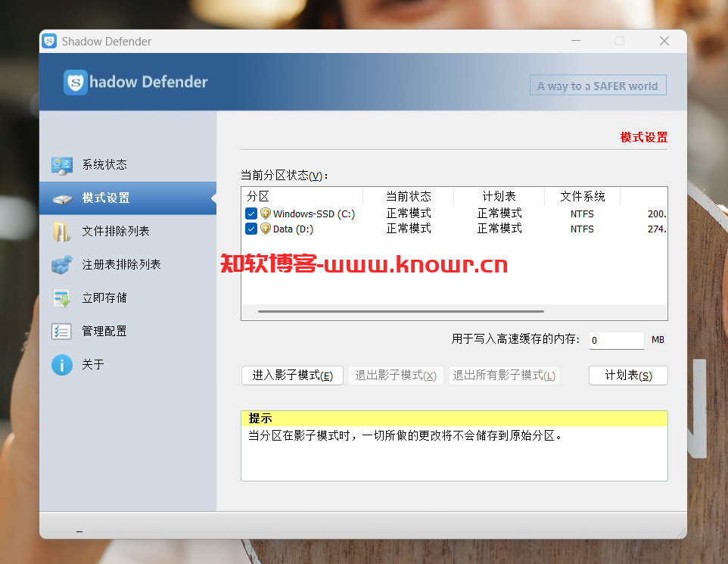Click the hint text about 影子模式 changes
The height and width of the screenshot is (564, 728).
click(405, 436)
